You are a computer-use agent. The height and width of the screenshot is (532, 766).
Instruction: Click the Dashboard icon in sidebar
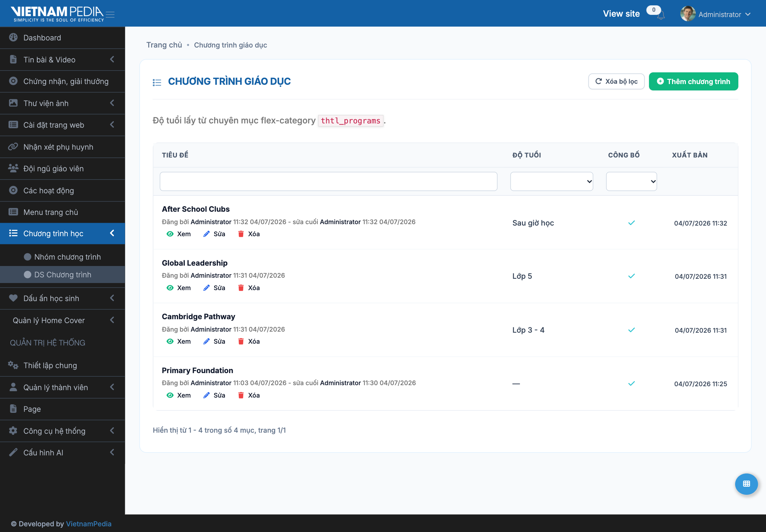click(x=13, y=38)
